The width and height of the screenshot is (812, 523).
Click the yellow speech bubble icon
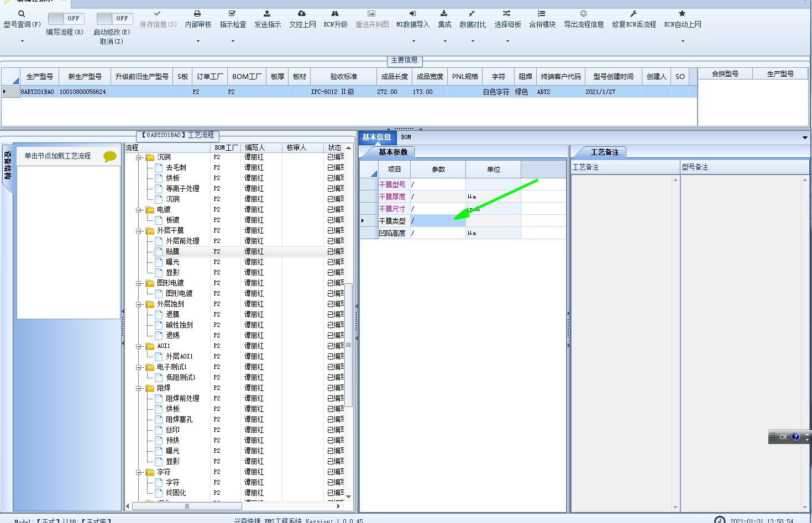(110, 157)
